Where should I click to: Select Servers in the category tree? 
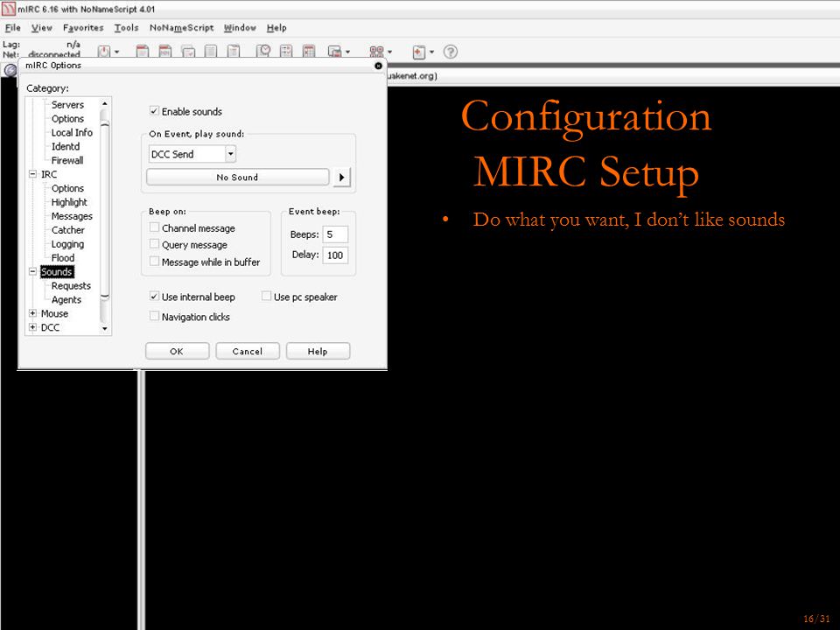[67, 104]
